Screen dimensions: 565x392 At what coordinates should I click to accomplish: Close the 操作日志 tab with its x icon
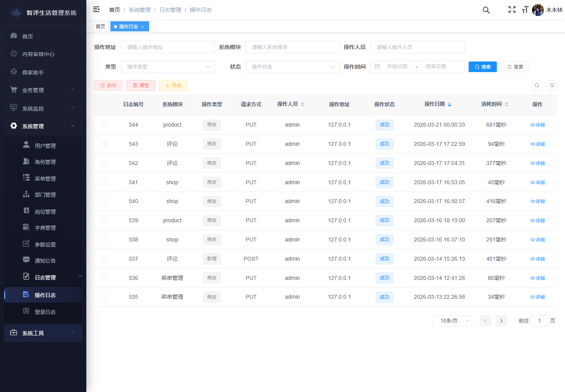(142, 27)
